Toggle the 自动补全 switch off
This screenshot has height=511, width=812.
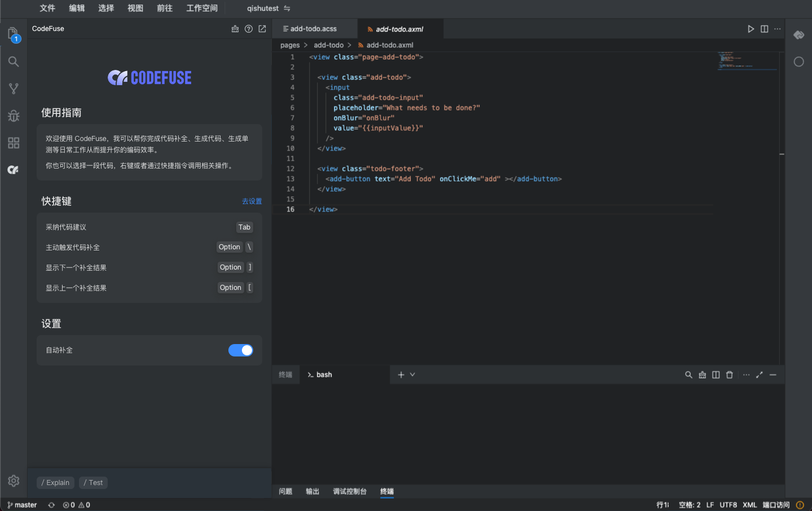point(241,350)
